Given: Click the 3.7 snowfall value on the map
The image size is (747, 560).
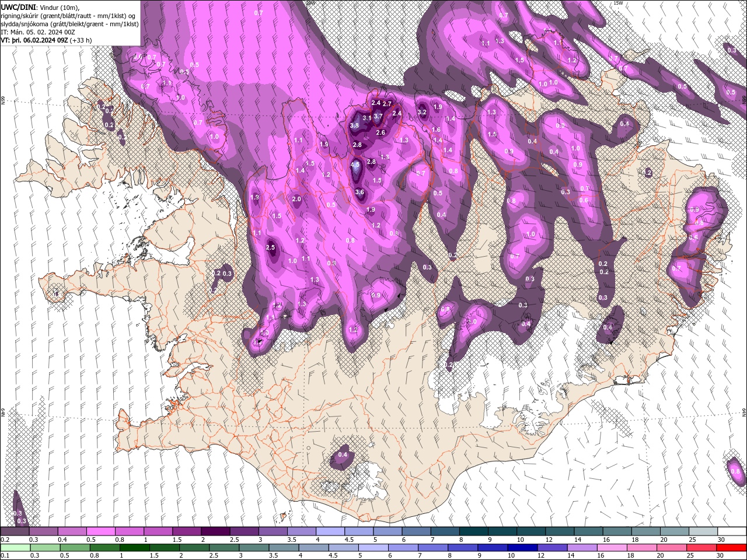Looking at the screenshot, I should [378, 116].
